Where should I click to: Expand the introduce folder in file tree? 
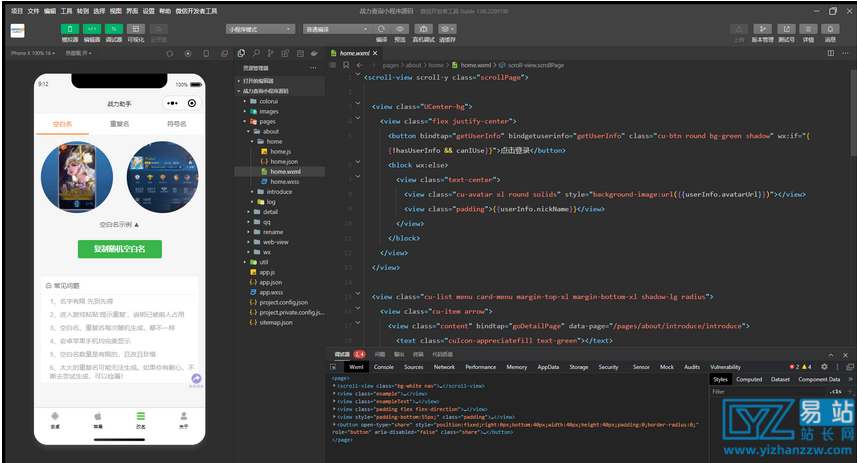[279, 191]
